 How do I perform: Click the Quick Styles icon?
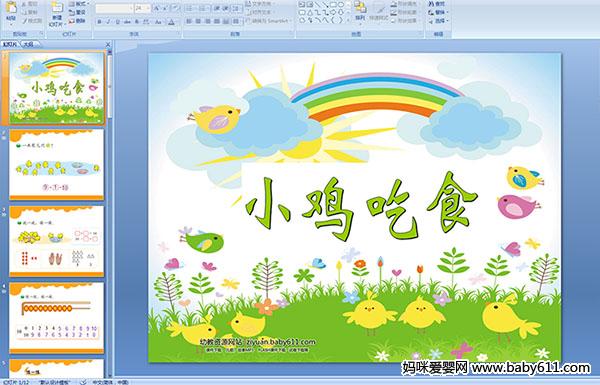tap(379, 11)
